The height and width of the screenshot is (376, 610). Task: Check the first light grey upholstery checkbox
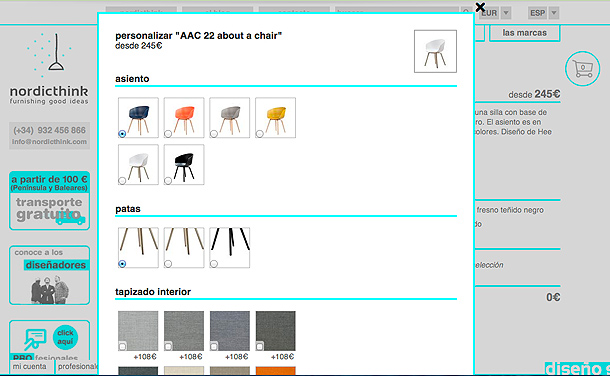(x=122, y=346)
